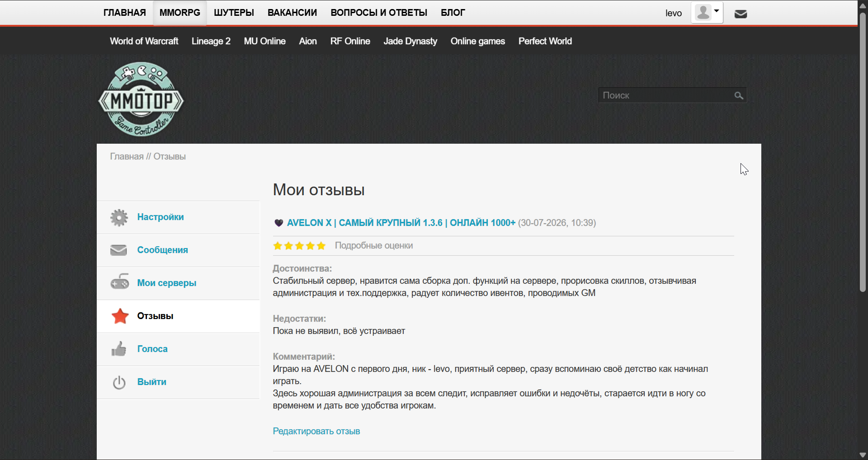Open Настройки in the sidebar
The height and width of the screenshot is (460, 868).
[x=160, y=217]
